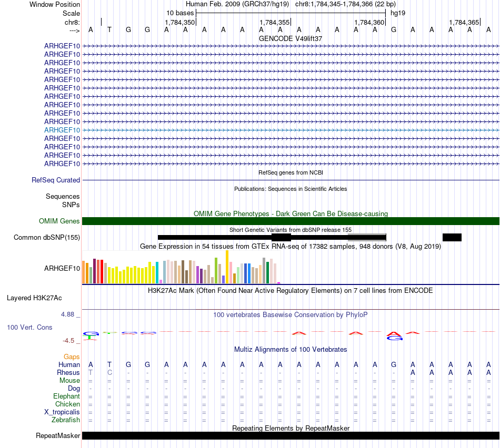Click the orange Gaps label

pos(72,357)
